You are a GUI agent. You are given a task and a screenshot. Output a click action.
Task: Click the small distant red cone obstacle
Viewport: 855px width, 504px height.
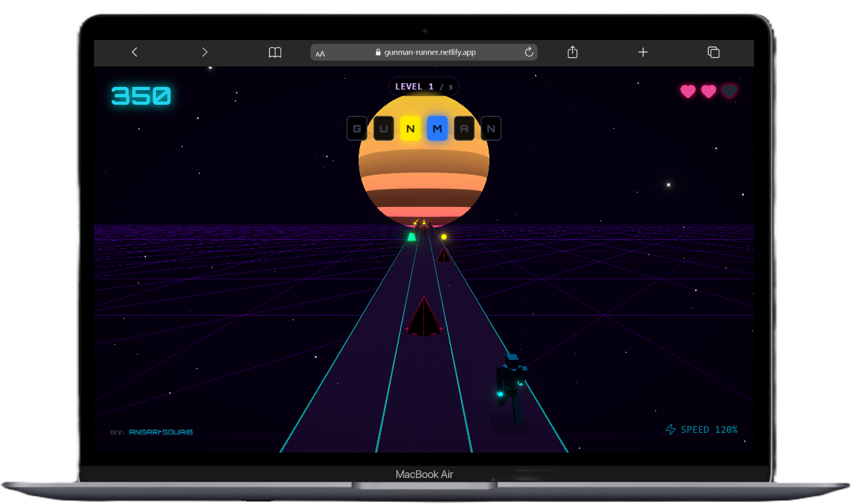(x=444, y=255)
